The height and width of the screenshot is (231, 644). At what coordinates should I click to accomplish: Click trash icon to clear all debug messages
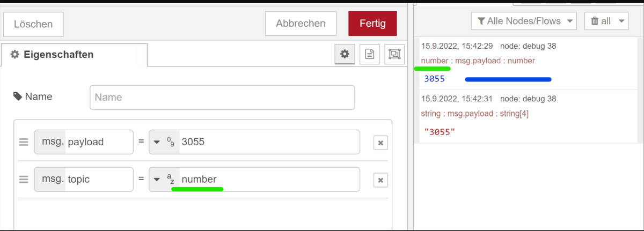pos(595,21)
